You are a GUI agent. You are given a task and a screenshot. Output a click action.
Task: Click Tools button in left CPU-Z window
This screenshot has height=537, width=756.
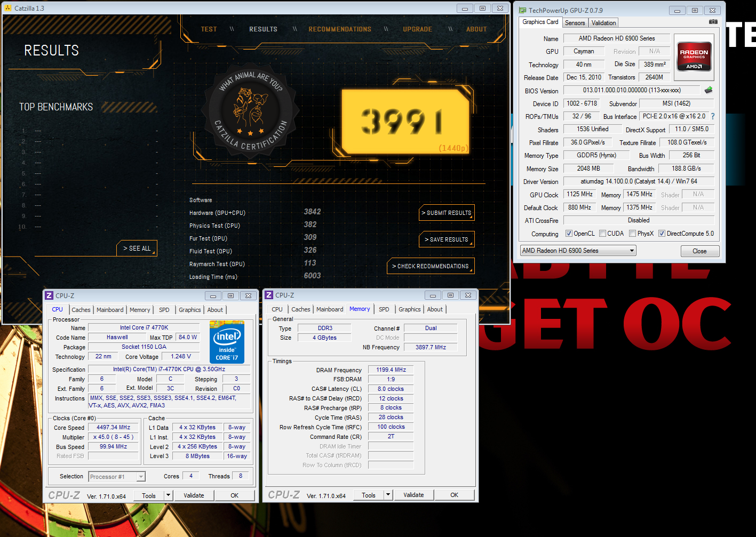click(x=149, y=495)
